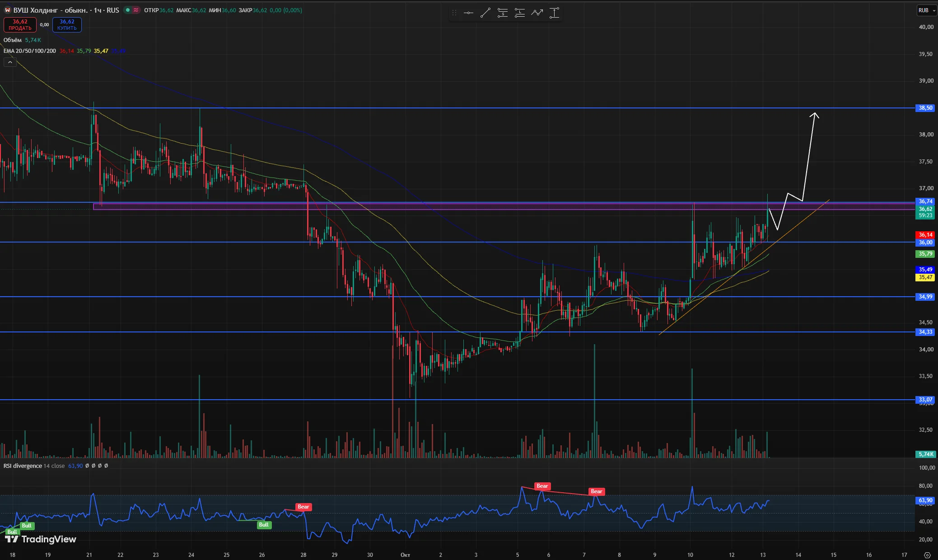Grab the favorites toolbar drag handle
The width and height of the screenshot is (938, 560).
point(454,13)
